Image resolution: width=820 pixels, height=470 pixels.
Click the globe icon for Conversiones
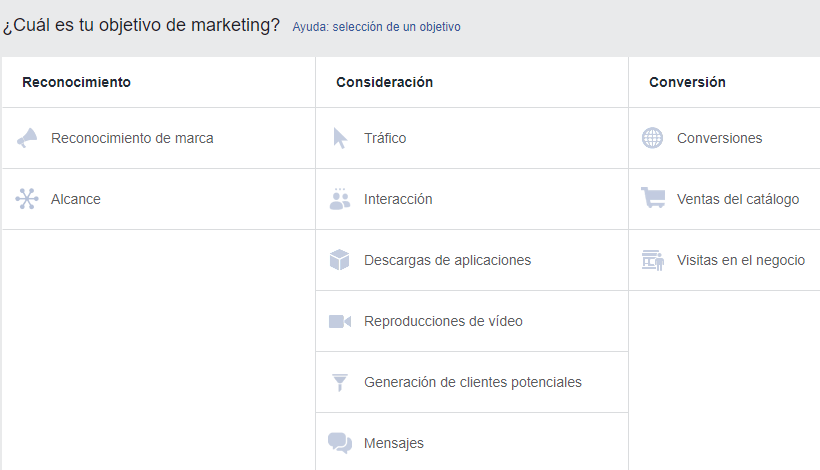pyautogui.click(x=652, y=138)
